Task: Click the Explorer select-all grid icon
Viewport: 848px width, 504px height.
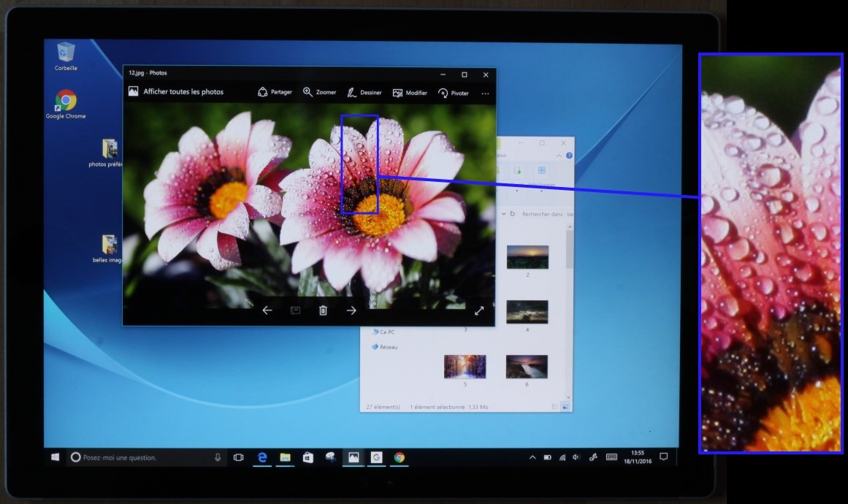Action: tap(541, 170)
